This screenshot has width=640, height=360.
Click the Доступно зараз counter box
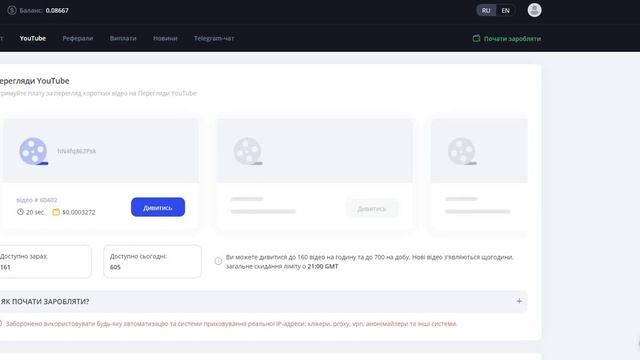point(45,262)
